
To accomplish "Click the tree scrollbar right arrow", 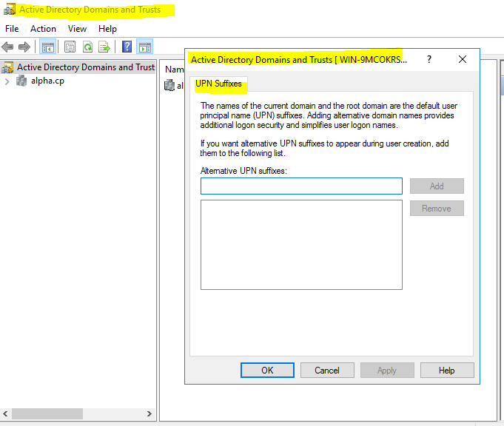I will coord(149,413).
